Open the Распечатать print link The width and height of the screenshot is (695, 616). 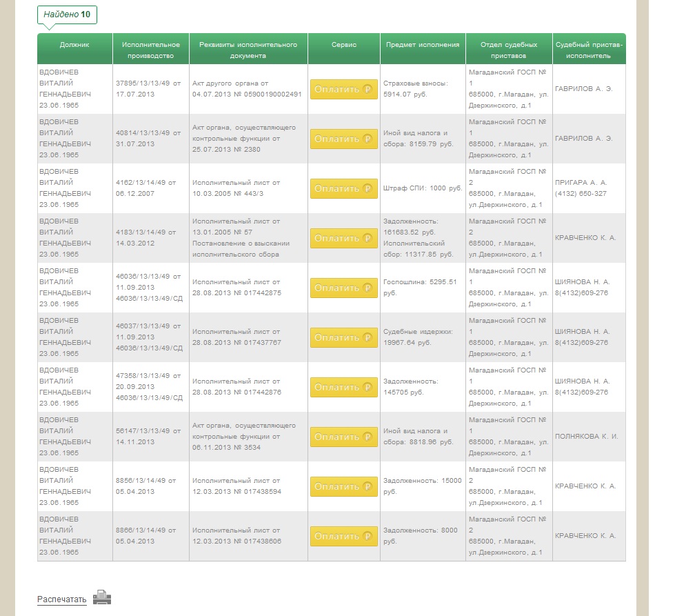click(x=62, y=599)
